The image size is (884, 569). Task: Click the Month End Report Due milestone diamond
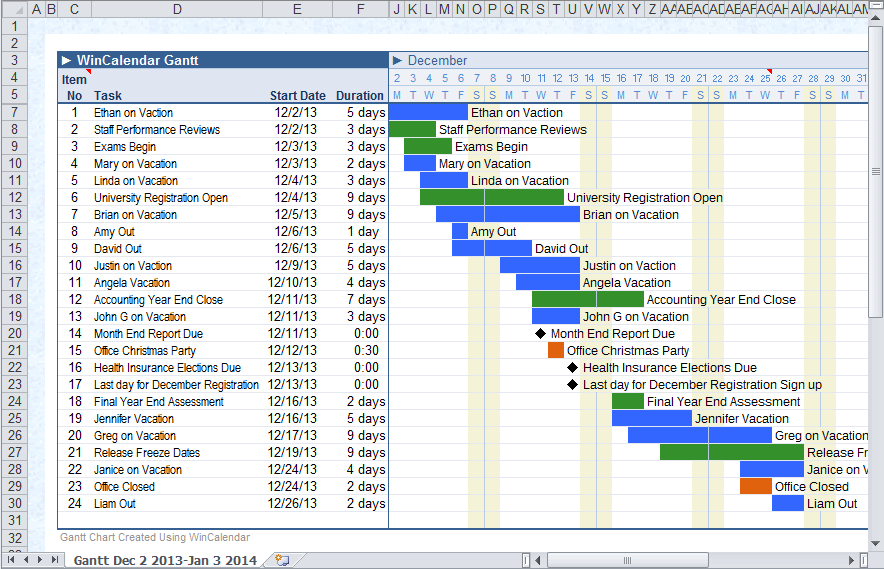[540, 334]
